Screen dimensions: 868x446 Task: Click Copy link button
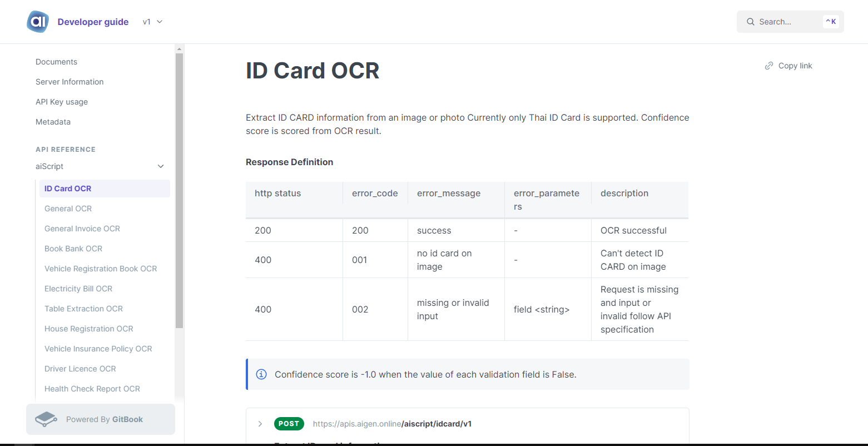point(788,66)
